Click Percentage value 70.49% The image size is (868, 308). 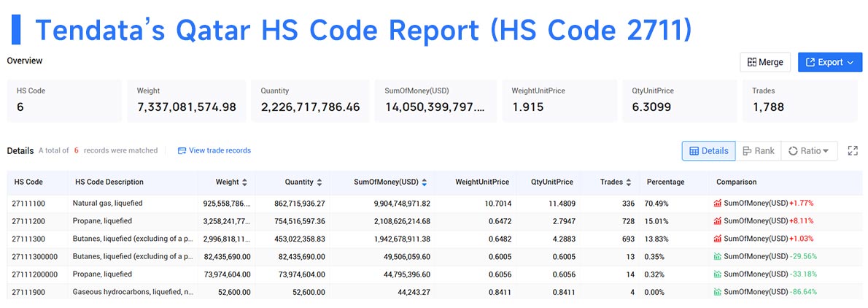click(x=656, y=204)
